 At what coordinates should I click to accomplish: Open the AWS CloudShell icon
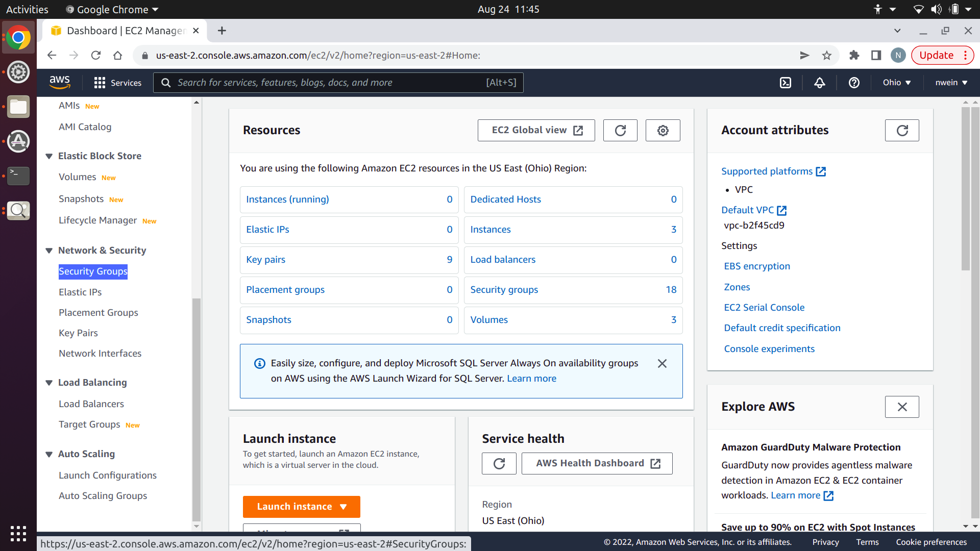pyautogui.click(x=786, y=83)
